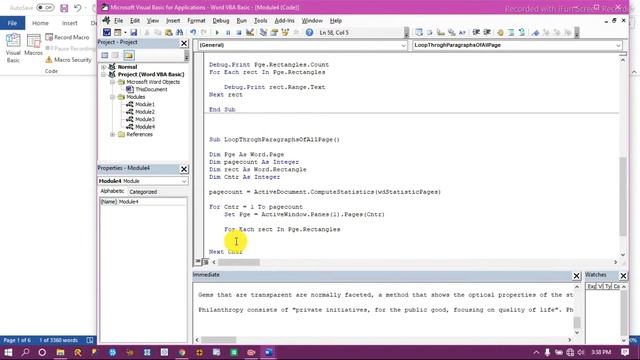This screenshot has height=360, width=640.
Task: Toggle Breakpoint hand icon on Edit toolbar
Action: tap(500, 32)
